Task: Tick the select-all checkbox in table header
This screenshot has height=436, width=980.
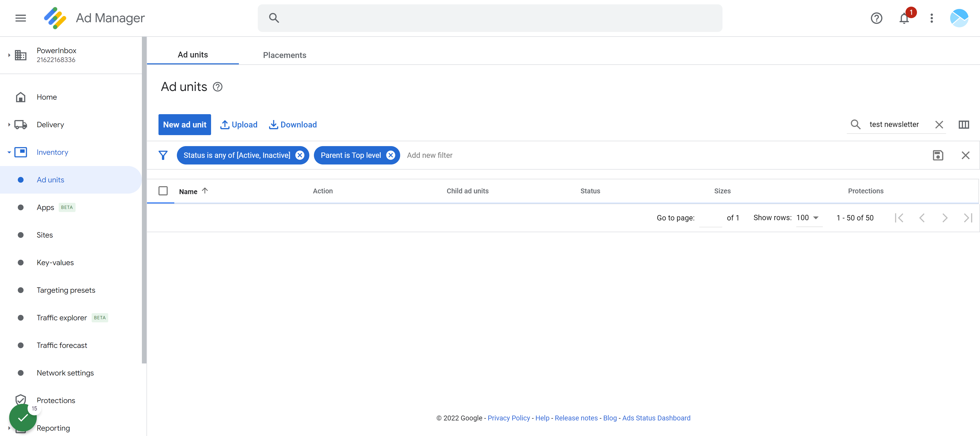Action: point(163,191)
